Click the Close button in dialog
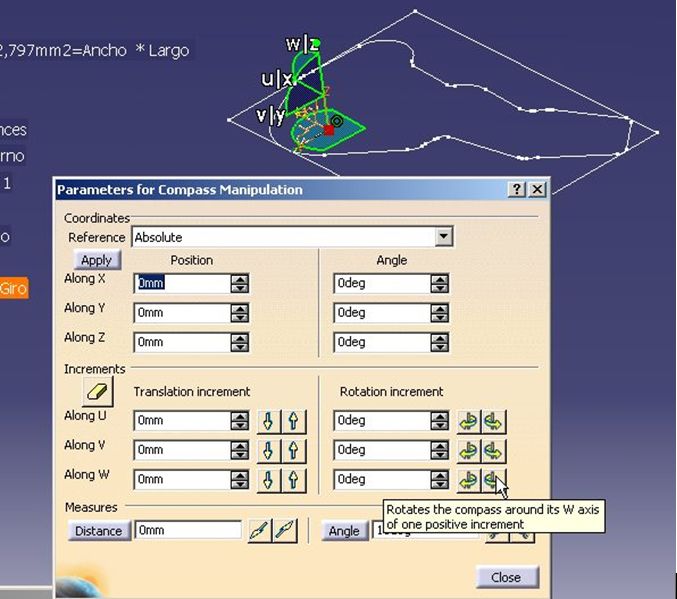Screen dimensions: 677x599 tap(506, 577)
